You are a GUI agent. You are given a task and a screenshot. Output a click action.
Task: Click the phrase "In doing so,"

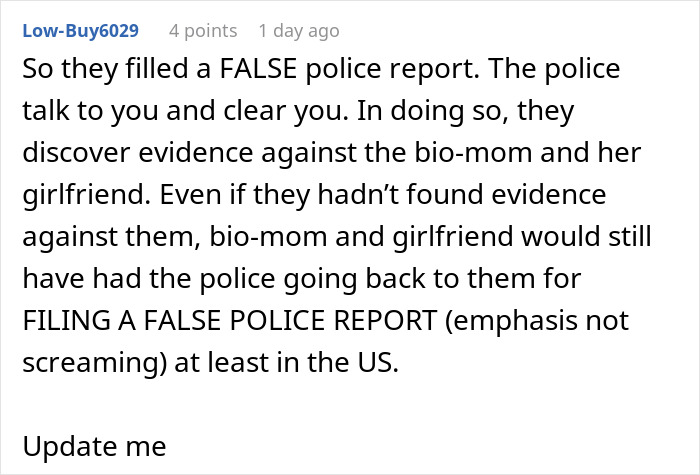click(433, 111)
